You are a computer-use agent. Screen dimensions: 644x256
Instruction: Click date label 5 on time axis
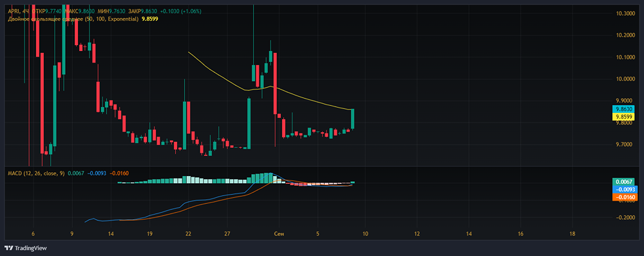click(x=317, y=233)
